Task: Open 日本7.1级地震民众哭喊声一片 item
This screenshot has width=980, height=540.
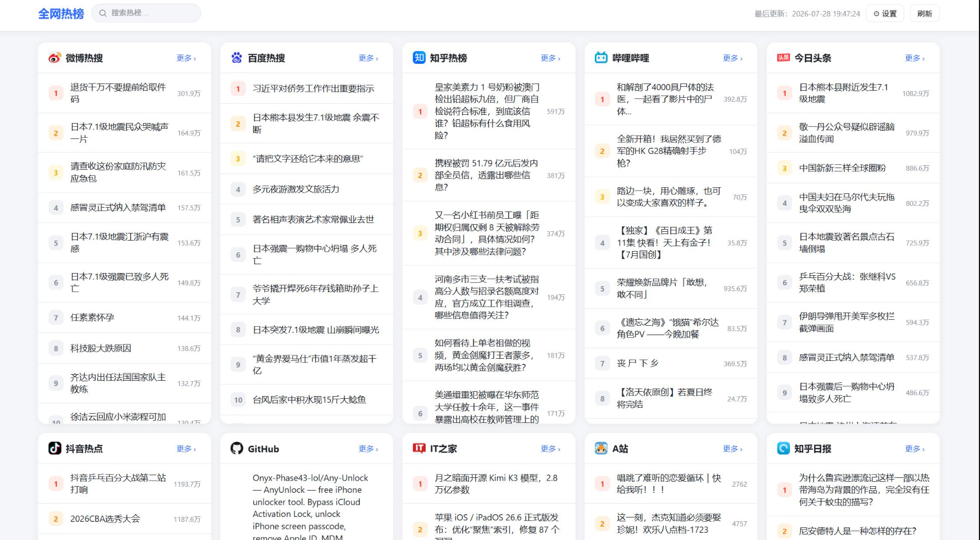Action: [124, 133]
